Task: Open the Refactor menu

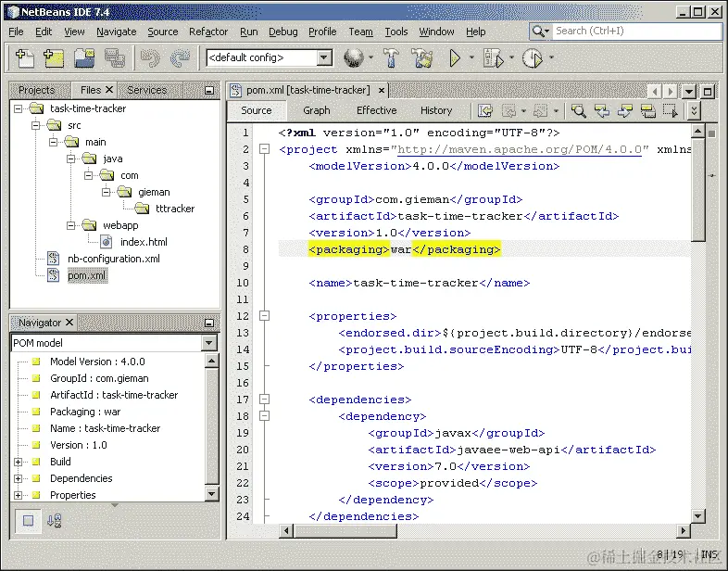Action: coord(208,32)
